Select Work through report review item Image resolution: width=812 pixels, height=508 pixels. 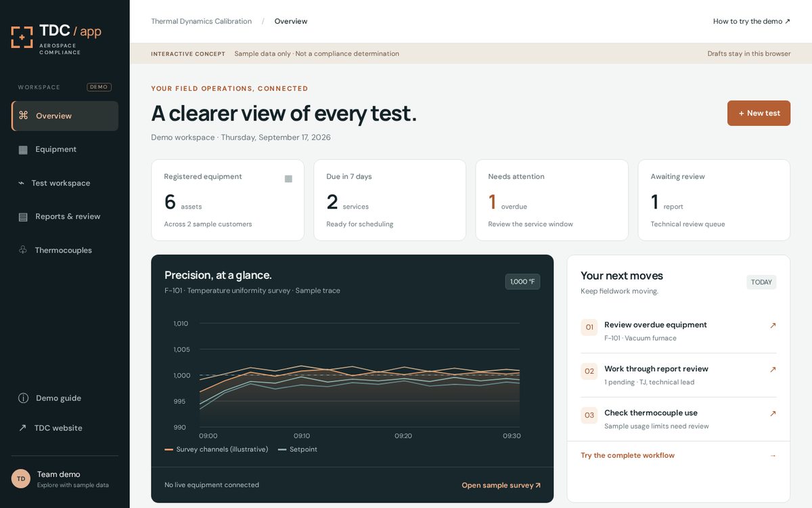pos(679,375)
